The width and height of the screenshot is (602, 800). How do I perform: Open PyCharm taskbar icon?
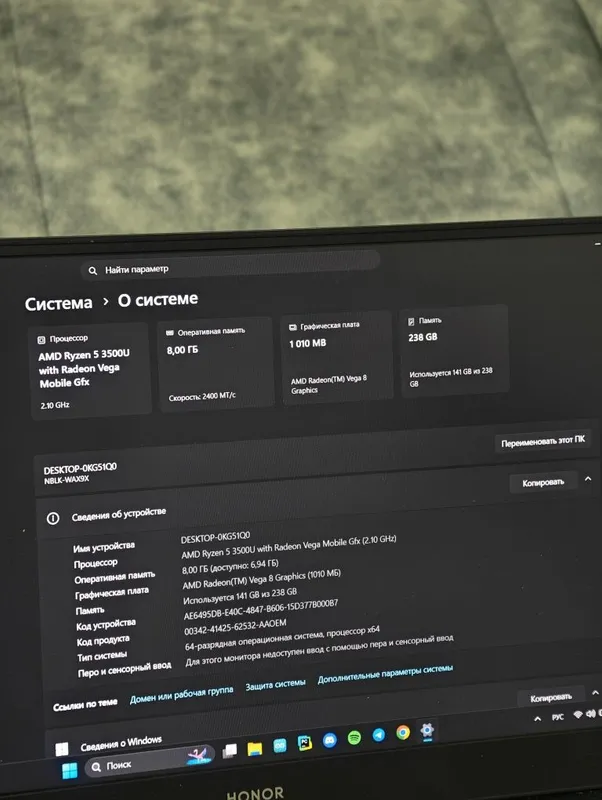[x=305, y=742]
